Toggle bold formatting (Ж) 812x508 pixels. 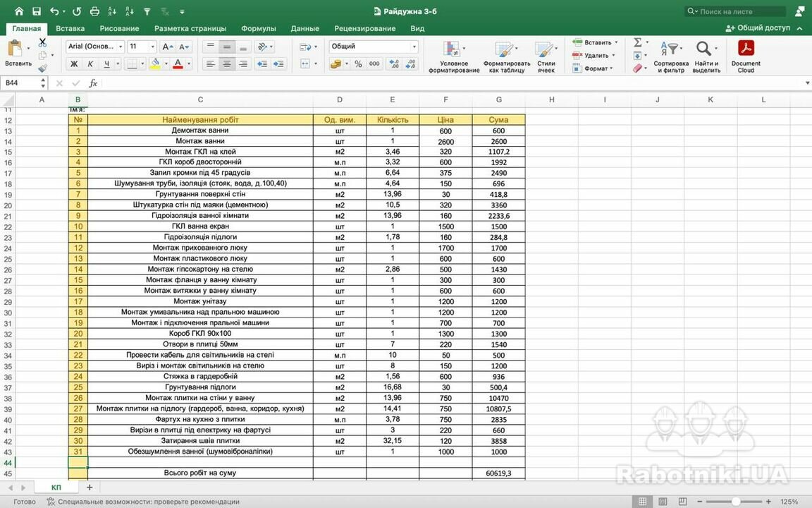74,64
